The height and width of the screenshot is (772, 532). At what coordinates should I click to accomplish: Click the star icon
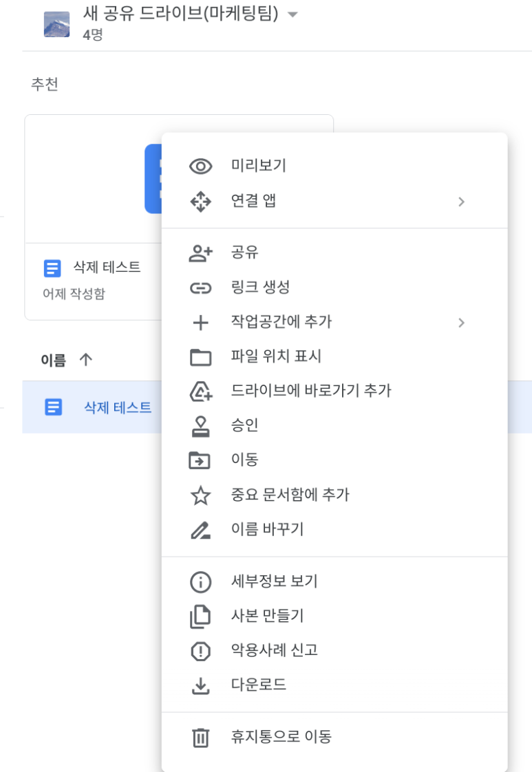(x=200, y=495)
